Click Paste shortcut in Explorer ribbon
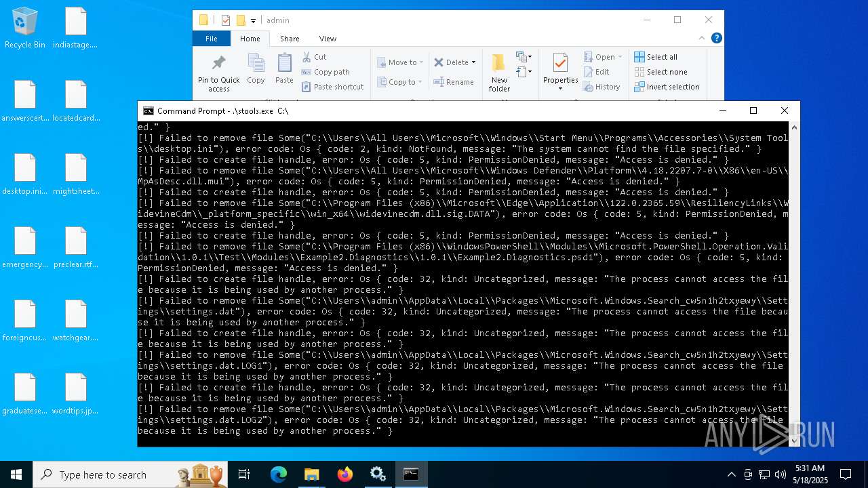The image size is (868, 488). (333, 87)
